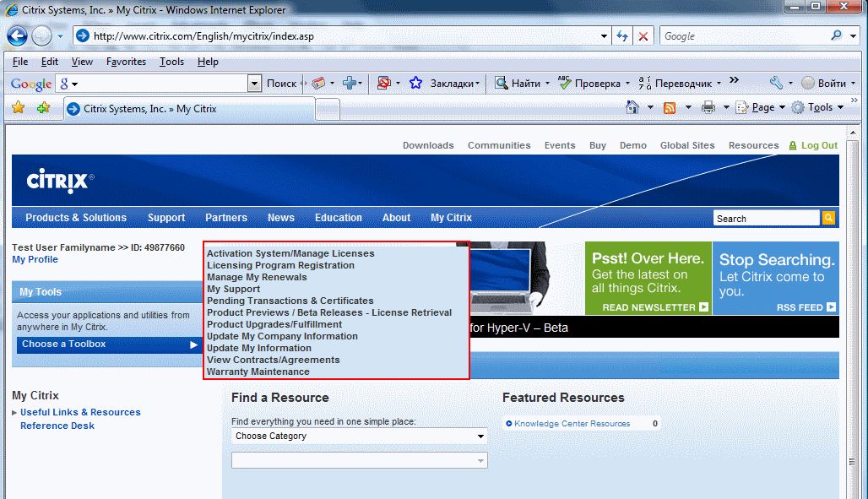Expand Useful Links & Resources tree item
This screenshot has height=499, width=868.
pyautogui.click(x=14, y=413)
